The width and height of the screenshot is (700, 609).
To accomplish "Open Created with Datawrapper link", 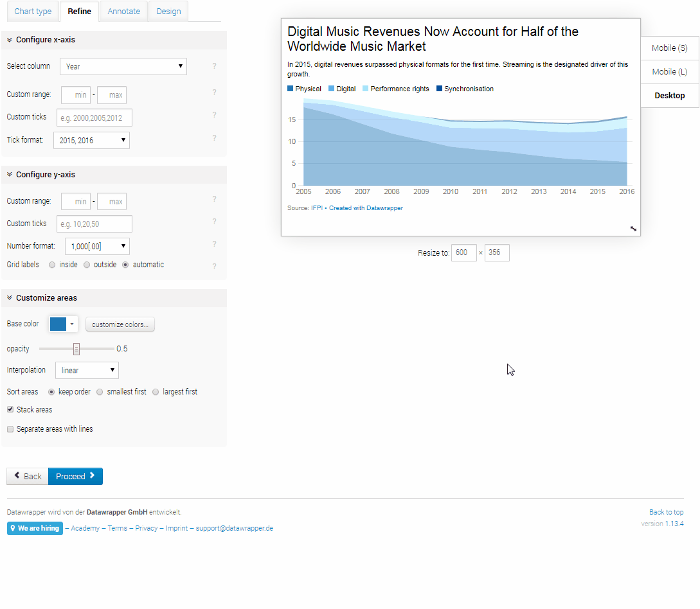I will pos(366,208).
